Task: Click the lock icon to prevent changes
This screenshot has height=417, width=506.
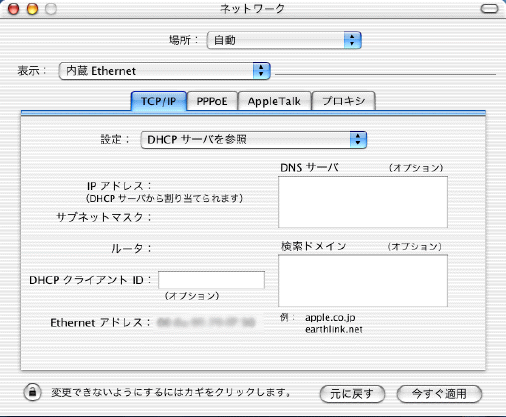Action: (x=32, y=392)
